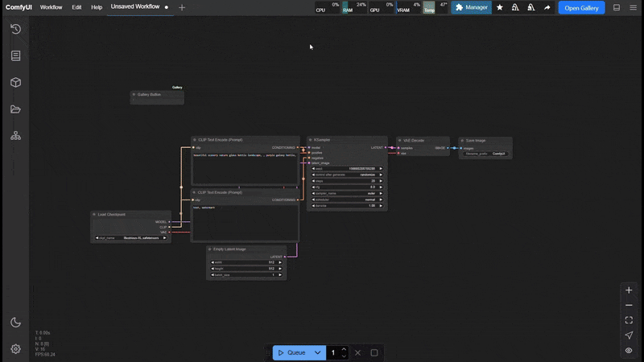This screenshot has width=644, height=362.
Task: Click the second share-tree icon before arrow
Action: 531,7
